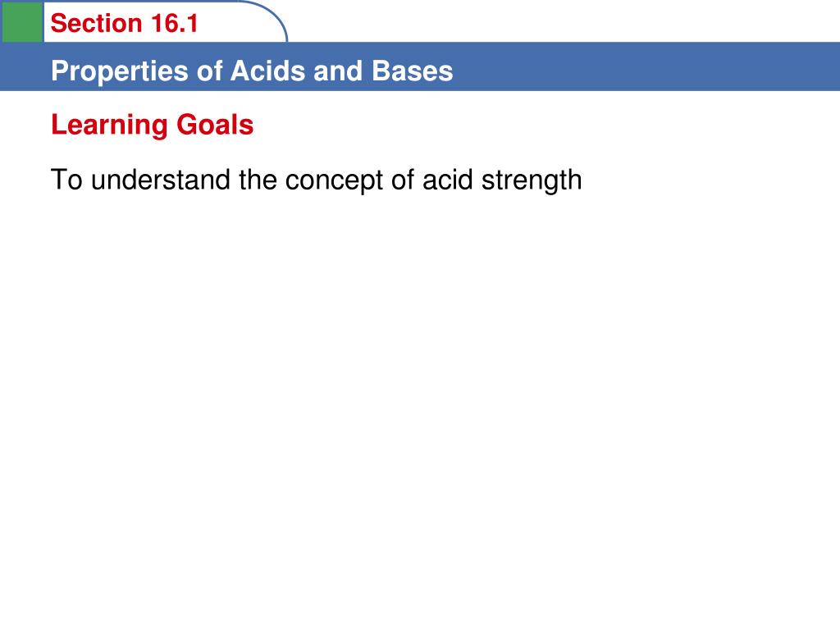Click the word Learning in red heading
This screenshot has width=840, height=630.
[x=109, y=126]
